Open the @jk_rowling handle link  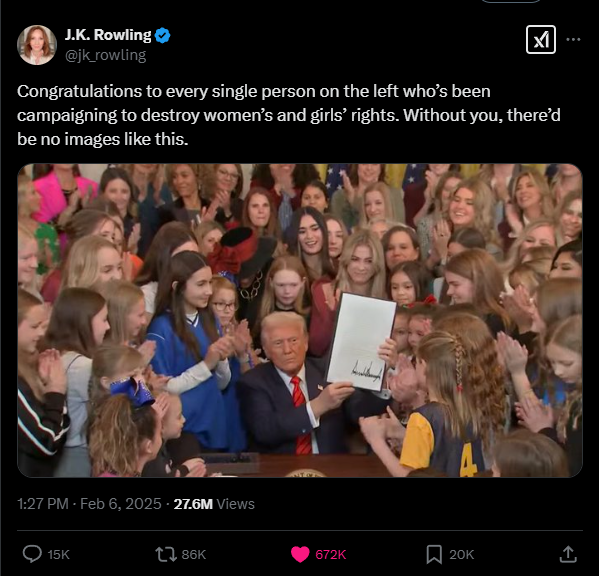pyautogui.click(x=105, y=55)
